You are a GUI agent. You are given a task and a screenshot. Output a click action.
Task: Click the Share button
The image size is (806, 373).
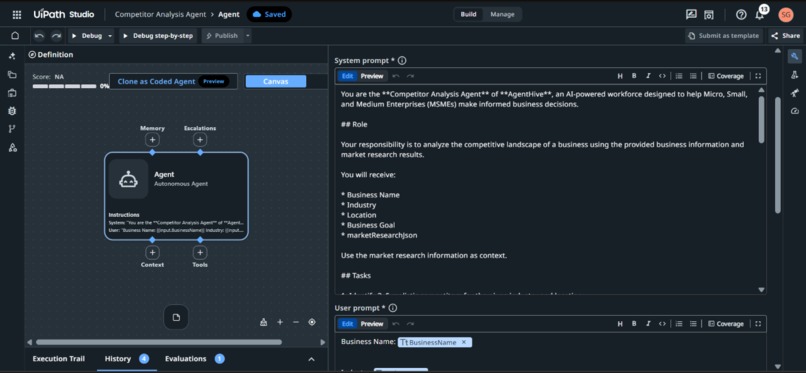click(x=785, y=36)
